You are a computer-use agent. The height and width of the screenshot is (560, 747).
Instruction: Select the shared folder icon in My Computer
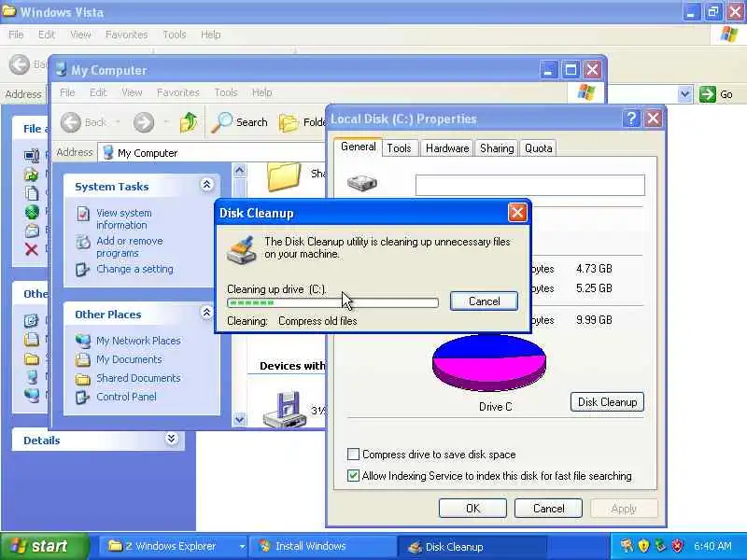tap(284, 176)
